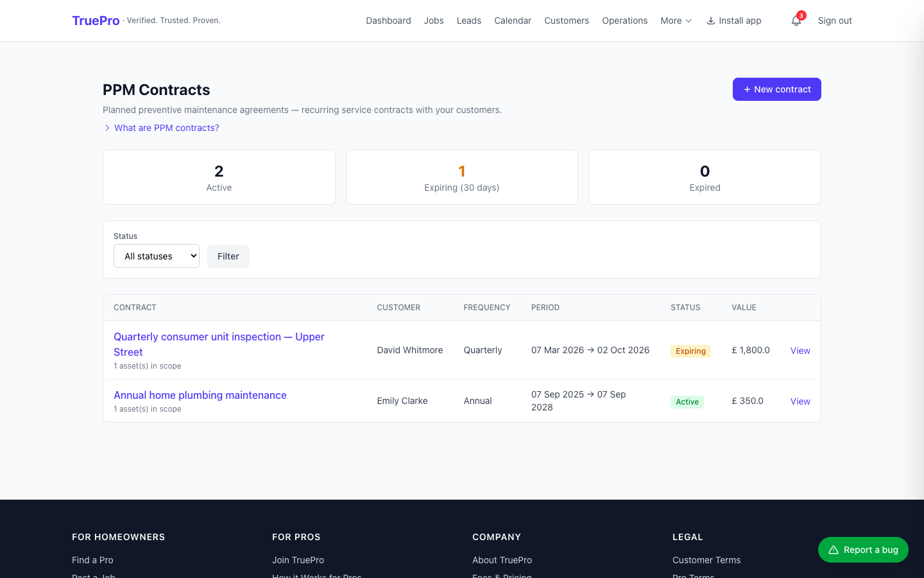View the David Whitmore contract

(x=800, y=351)
